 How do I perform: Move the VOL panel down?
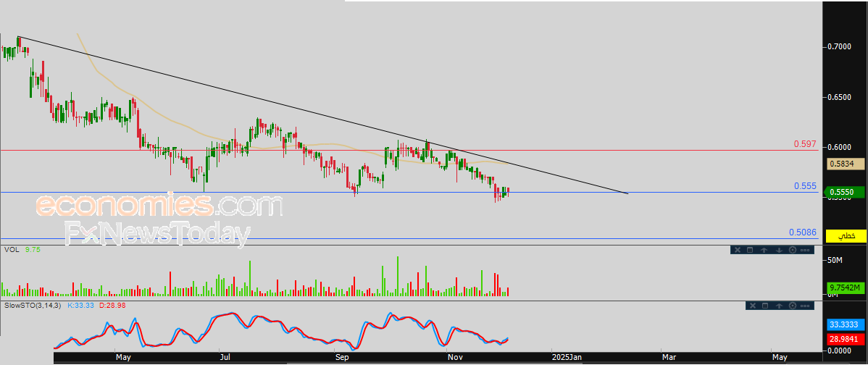tap(779, 250)
